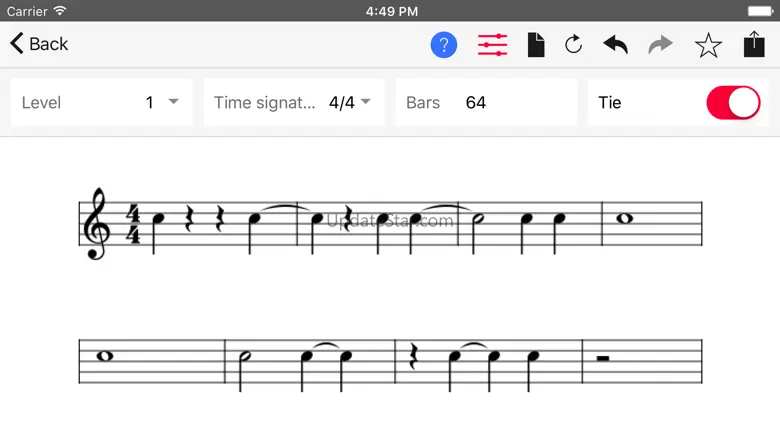Select the treble clef on the staff
The height and width of the screenshot is (439, 780).
97,223
